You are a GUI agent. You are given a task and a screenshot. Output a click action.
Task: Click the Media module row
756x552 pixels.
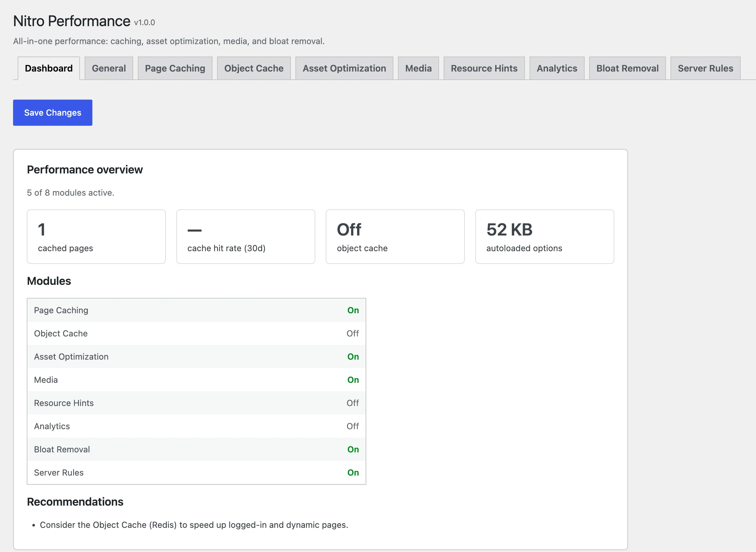click(x=197, y=380)
